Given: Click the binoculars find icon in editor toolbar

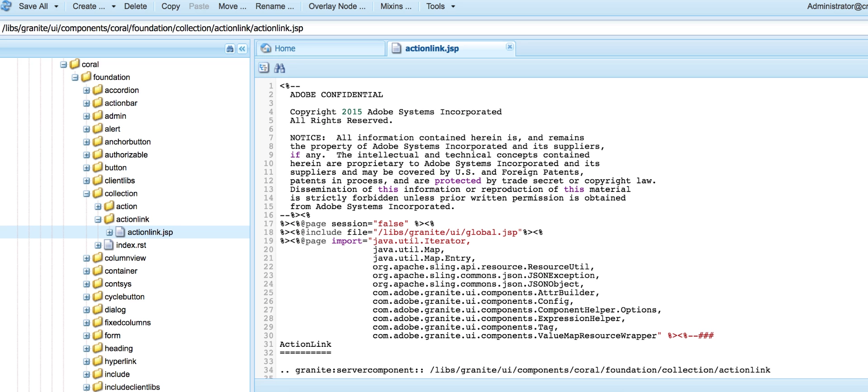Looking at the screenshot, I should click(280, 68).
